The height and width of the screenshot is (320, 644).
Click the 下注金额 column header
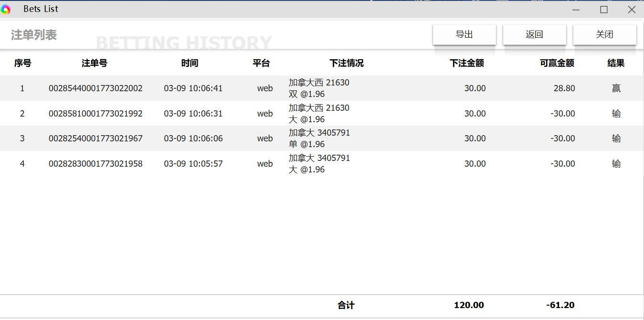[x=466, y=63]
